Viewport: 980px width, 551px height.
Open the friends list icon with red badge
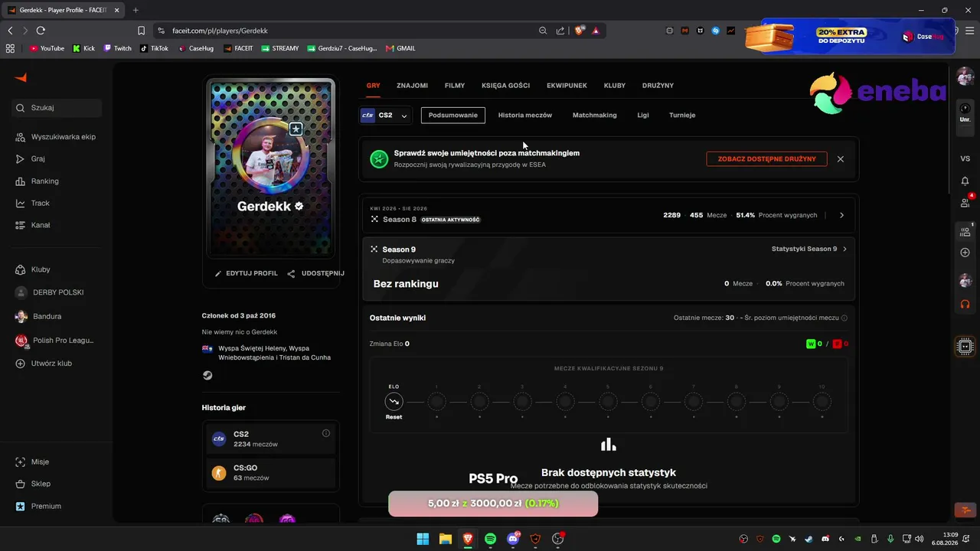click(x=965, y=203)
